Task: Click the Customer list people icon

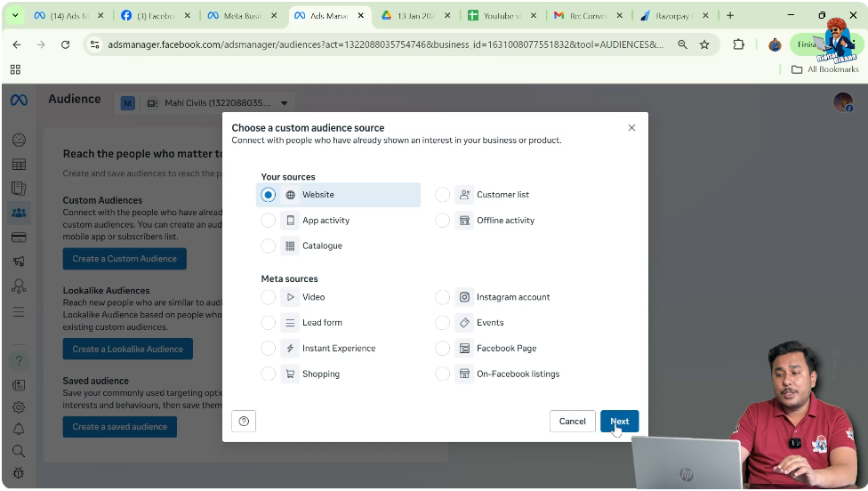Action: pos(464,195)
